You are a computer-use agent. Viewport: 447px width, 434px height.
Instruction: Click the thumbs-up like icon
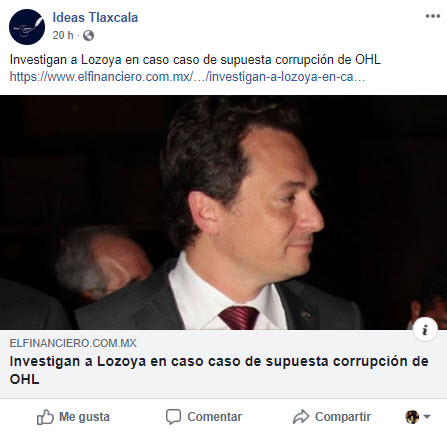45,417
